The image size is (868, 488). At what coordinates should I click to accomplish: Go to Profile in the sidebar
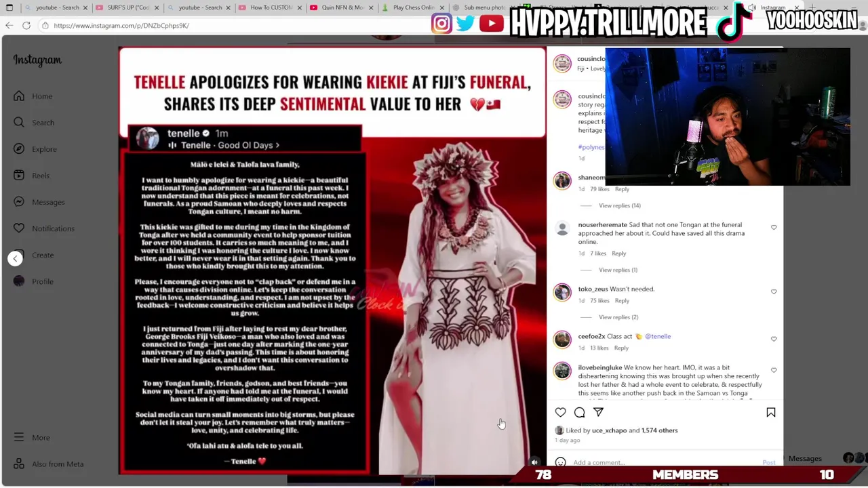(x=33, y=281)
